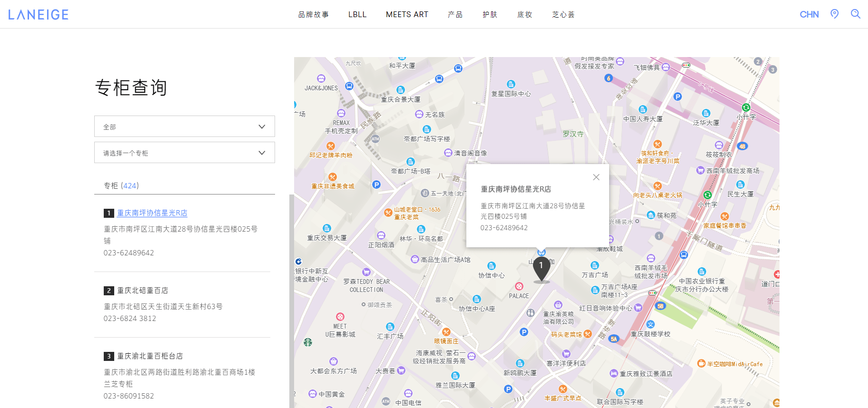This screenshot has width=868, height=408.
Task: Switch language via CHN link
Action: click(x=809, y=14)
